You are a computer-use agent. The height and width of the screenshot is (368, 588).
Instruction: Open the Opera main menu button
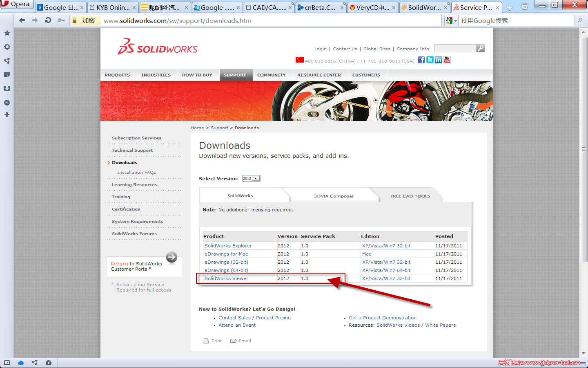(x=17, y=4)
